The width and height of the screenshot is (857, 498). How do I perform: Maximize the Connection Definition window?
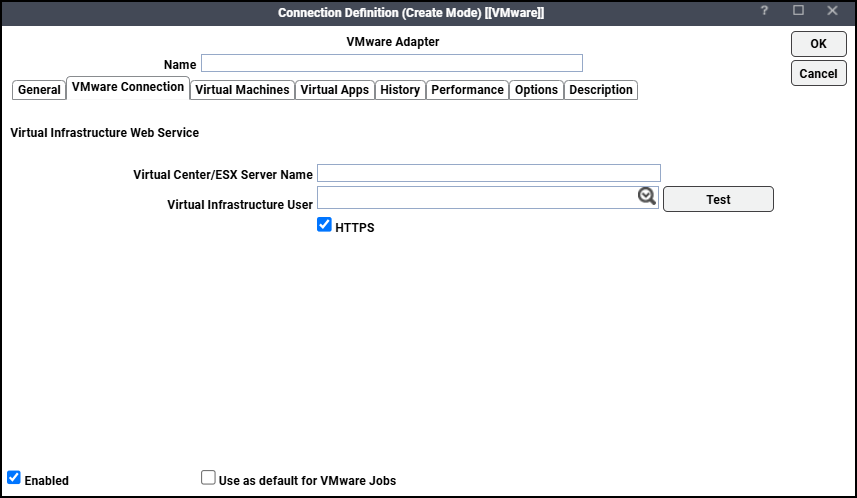click(798, 11)
